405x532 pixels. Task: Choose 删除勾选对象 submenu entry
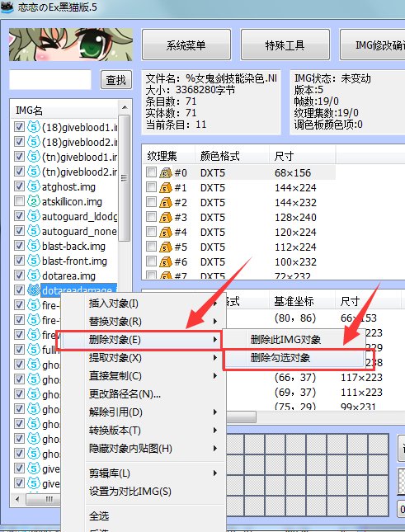(294, 358)
